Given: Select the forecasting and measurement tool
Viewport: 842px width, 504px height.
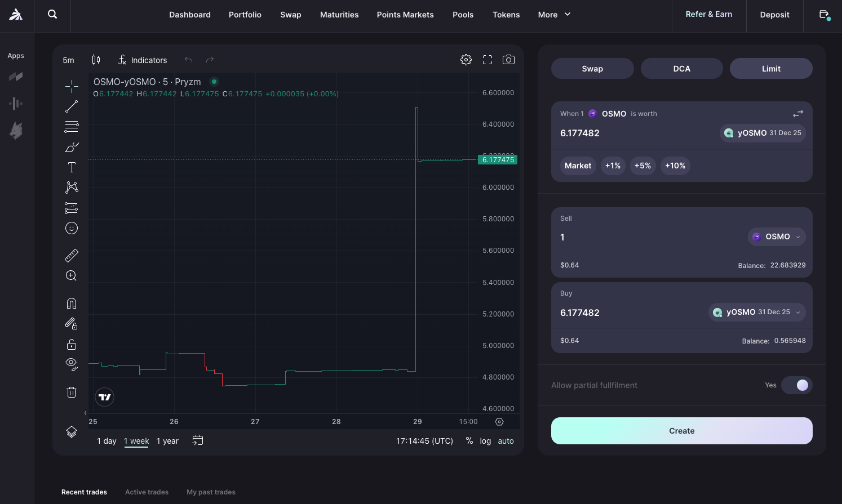Looking at the screenshot, I should (x=72, y=208).
